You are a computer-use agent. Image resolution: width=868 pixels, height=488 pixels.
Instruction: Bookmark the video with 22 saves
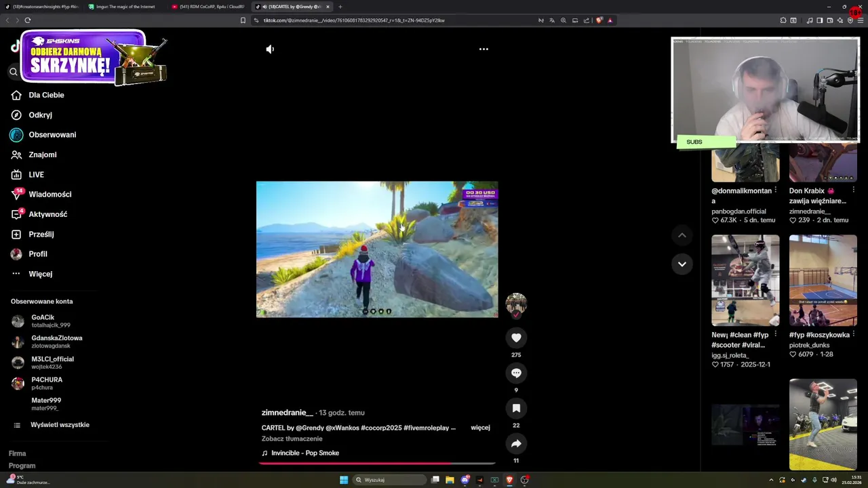click(516, 408)
